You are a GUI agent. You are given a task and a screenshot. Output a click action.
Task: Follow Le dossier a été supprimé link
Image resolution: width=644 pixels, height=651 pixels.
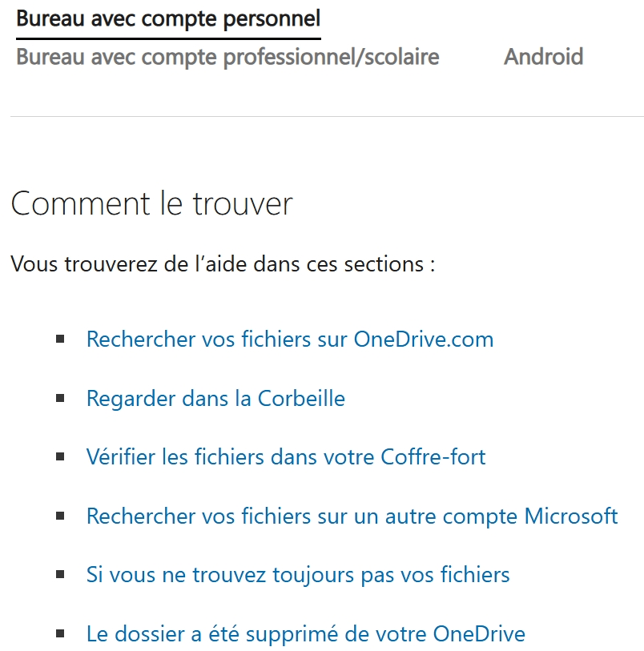306,634
